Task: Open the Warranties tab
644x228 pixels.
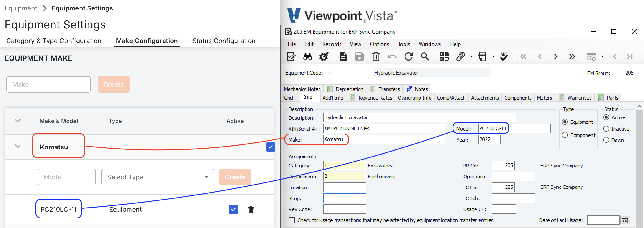Action: tap(575, 98)
